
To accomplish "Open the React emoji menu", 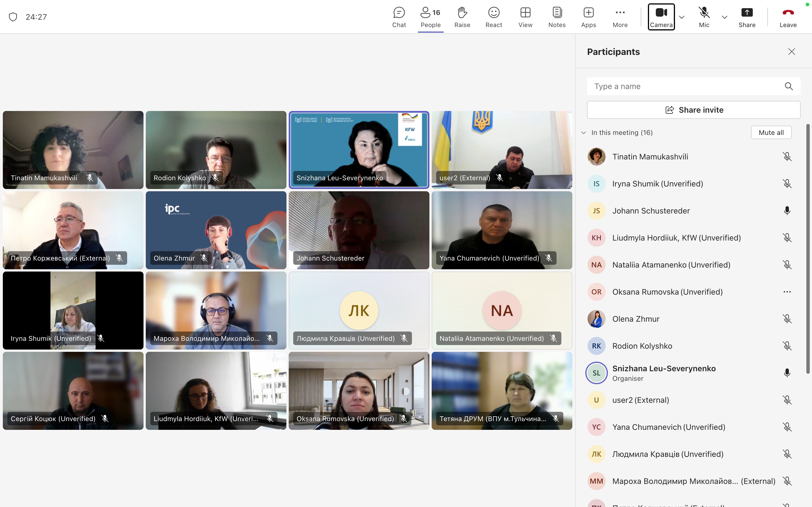I will [494, 17].
